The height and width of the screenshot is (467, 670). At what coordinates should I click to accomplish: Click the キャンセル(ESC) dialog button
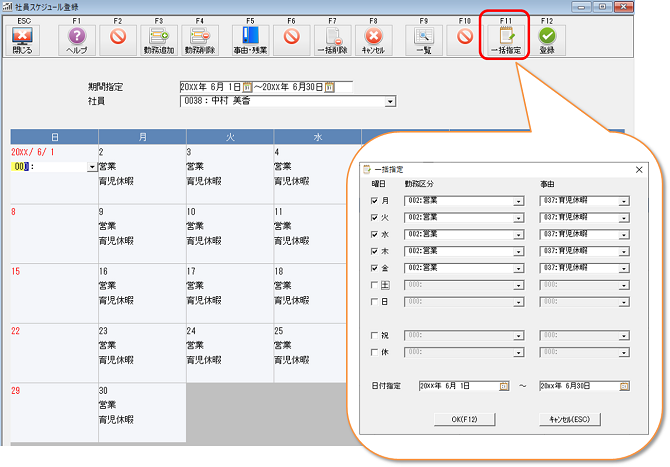(x=569, y=419)
